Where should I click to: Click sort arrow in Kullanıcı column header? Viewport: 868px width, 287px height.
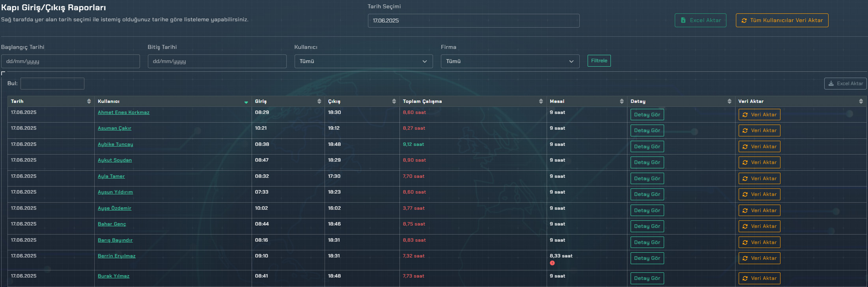246,102
